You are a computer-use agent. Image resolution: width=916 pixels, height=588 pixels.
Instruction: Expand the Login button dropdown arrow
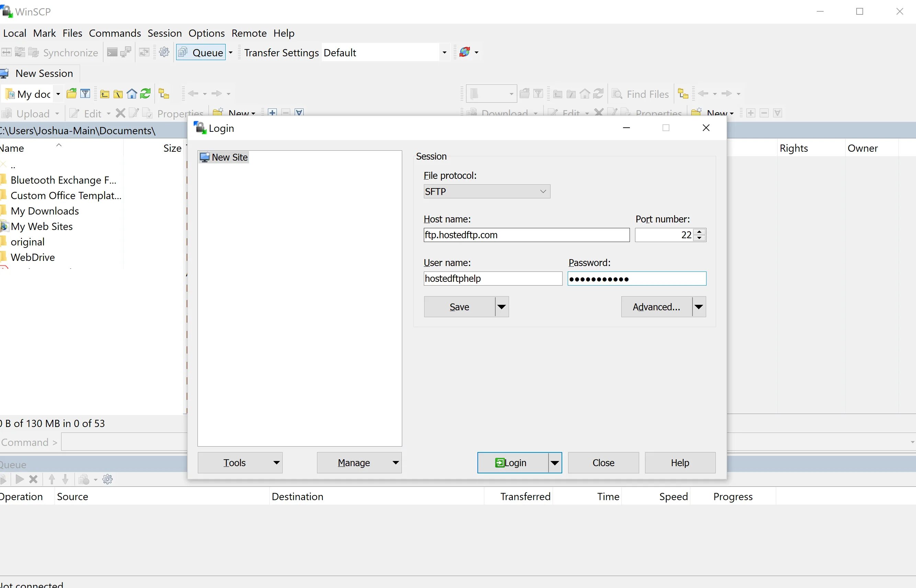point(555,463)
